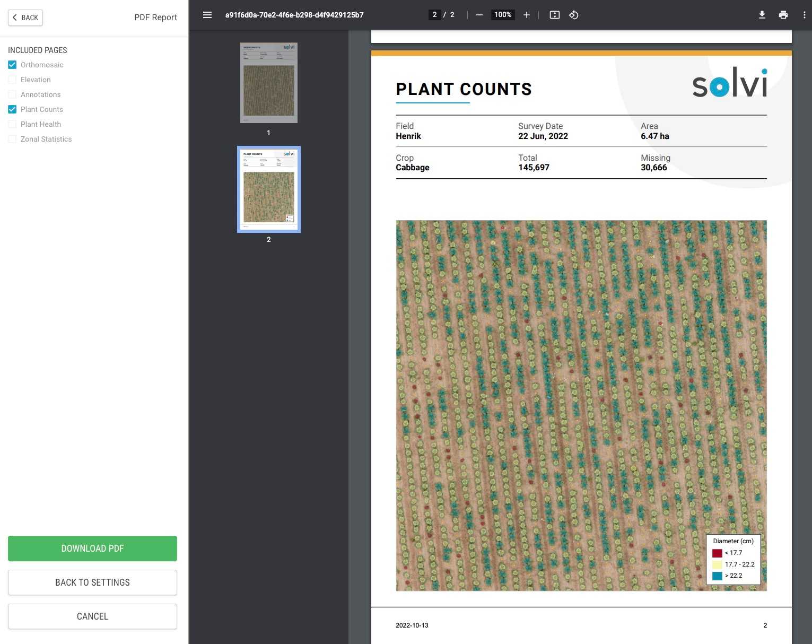Select the red diameter legend swatch
The height and width of the screenshot is (644, 812).
point(717,553)
